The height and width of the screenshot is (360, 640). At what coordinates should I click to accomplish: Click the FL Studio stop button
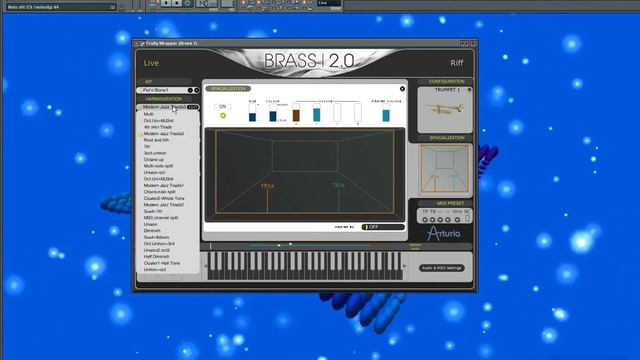(176, 2)
